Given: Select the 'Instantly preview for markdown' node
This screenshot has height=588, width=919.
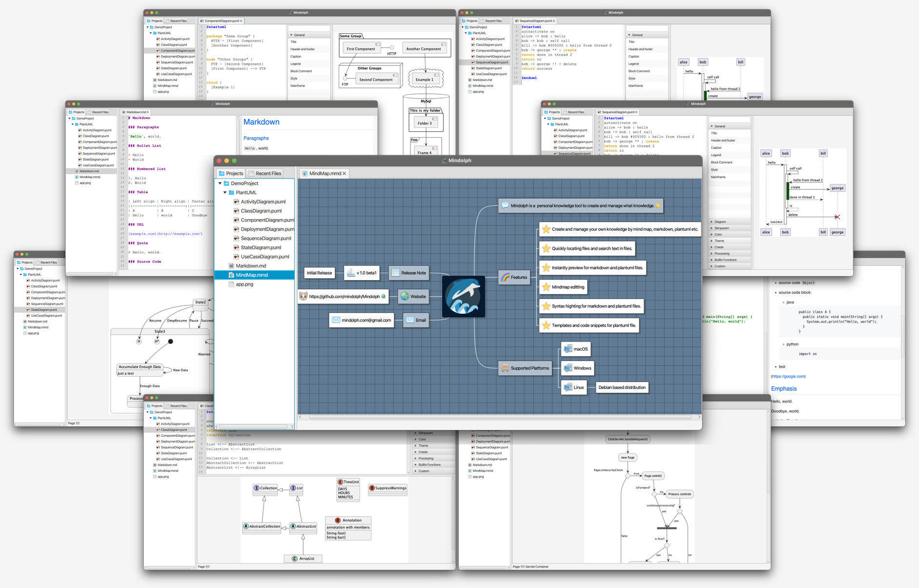Looking at the screenshot, I should [592, 267].
